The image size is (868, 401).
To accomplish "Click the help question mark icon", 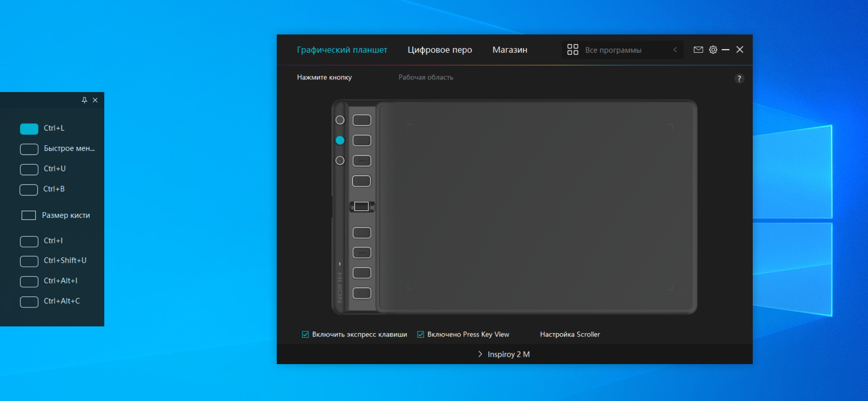I will (739, 79).
